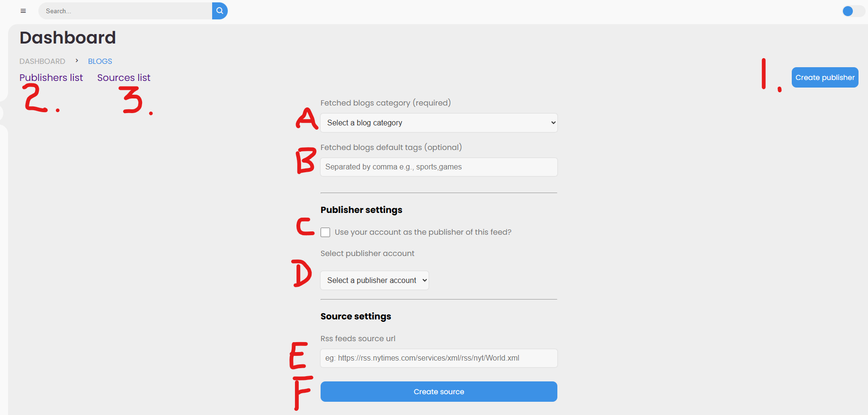Focus the default tags input field
This screenshot has width=868, height=415.
coord(439,167)
